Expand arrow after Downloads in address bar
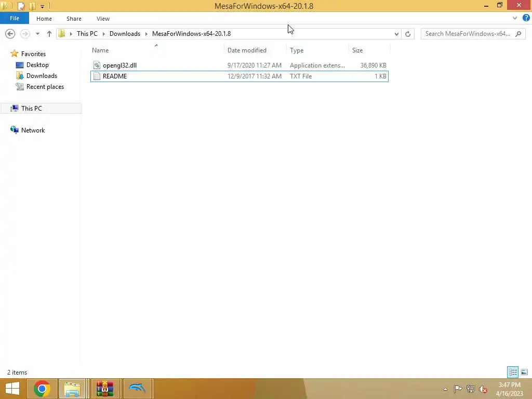 tap(146, 34)
